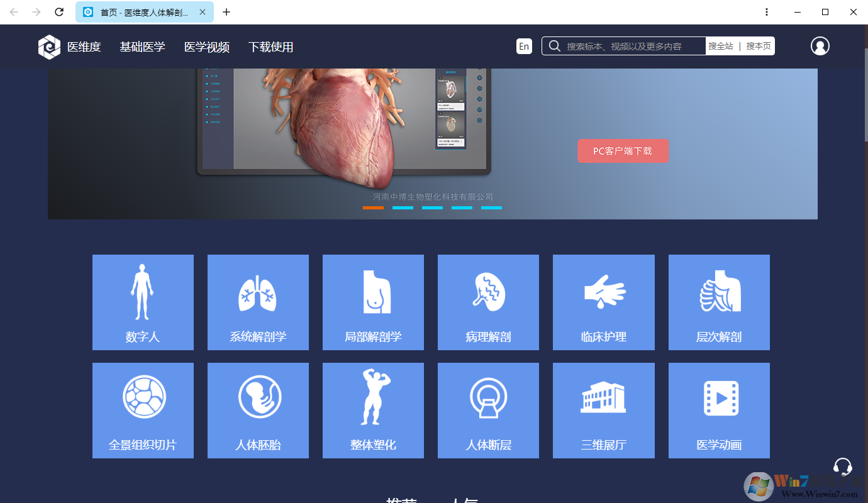Click the PC客户端下载 download button
Image resolution: width=868 pixels, height=503 pixels.
(623, 151)
